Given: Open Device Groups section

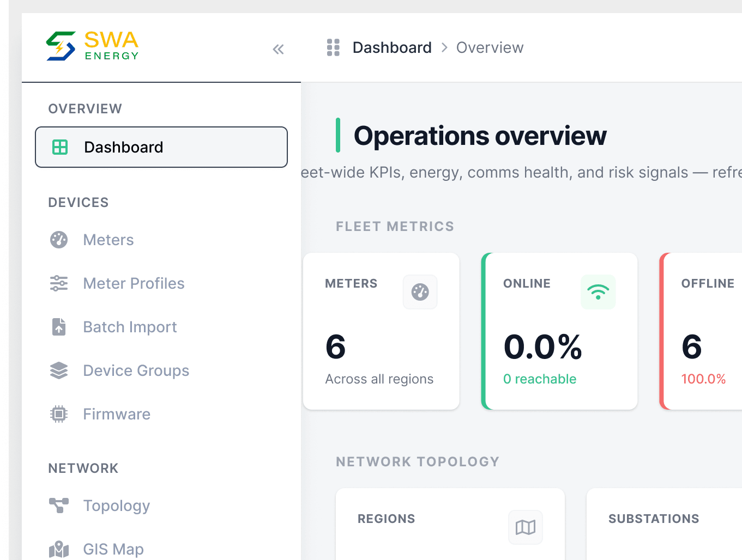Looking at the screenshot, I should tap(161, 370).
